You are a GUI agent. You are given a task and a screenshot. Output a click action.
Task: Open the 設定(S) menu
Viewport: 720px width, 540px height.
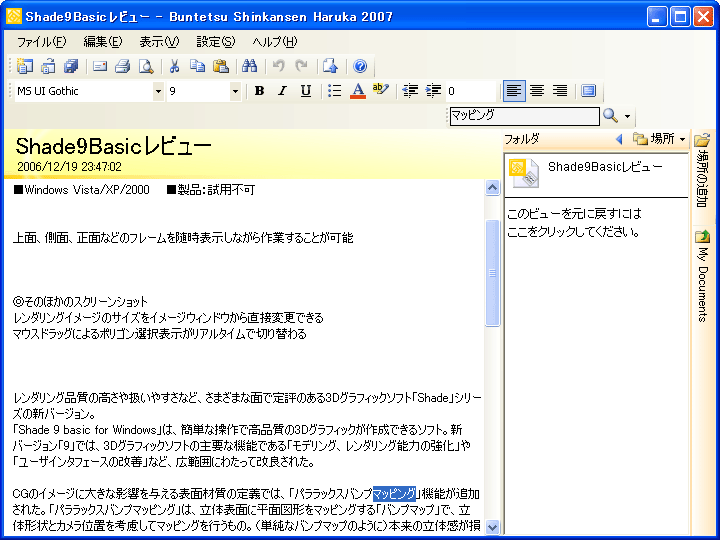pos(215,42)
